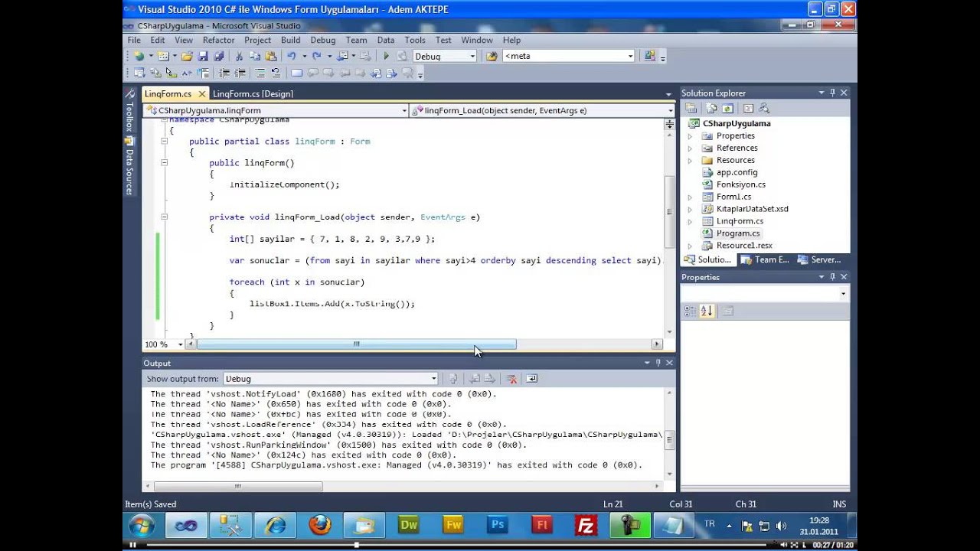Select app.config in Solution Explorer
The width and height of the screenshot is (980, 551).
pos(737,172)
